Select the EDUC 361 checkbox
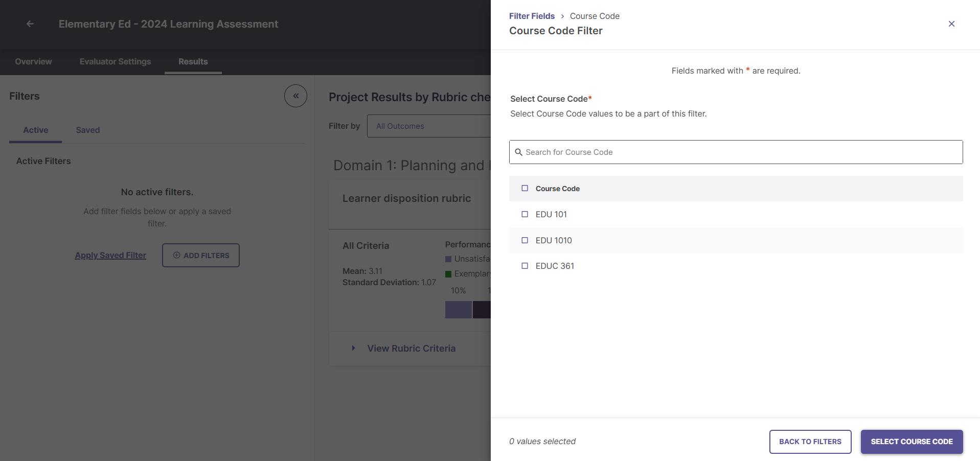 tap(525, 266)
